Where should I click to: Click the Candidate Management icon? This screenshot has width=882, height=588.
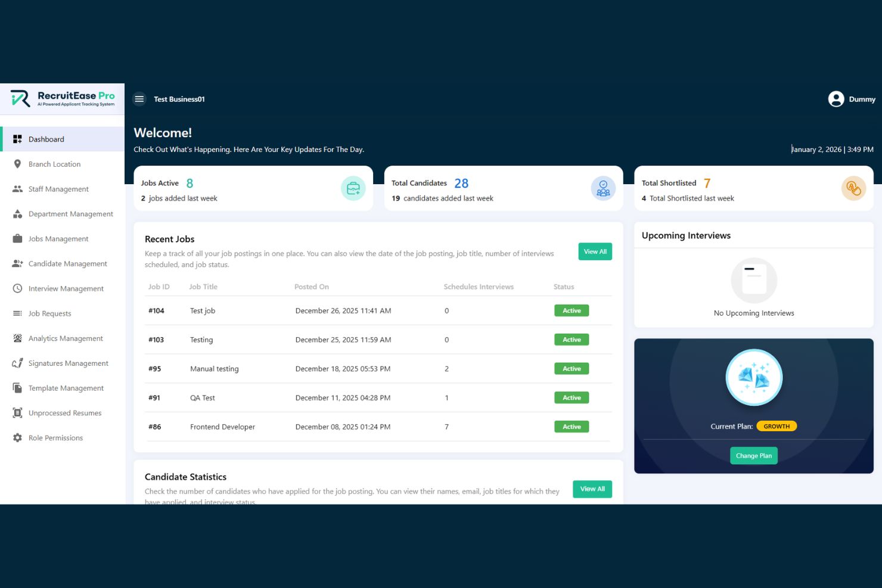17,263
